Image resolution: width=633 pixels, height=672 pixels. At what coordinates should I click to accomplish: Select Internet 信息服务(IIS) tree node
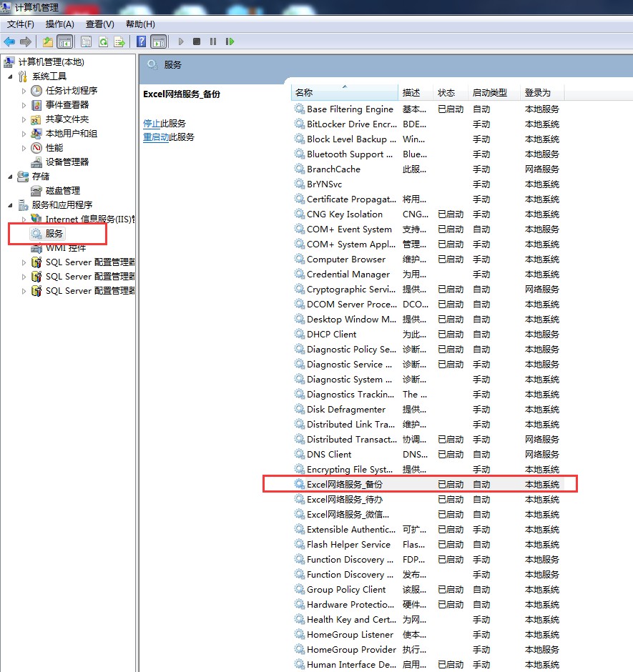click(x=89, y=219)
